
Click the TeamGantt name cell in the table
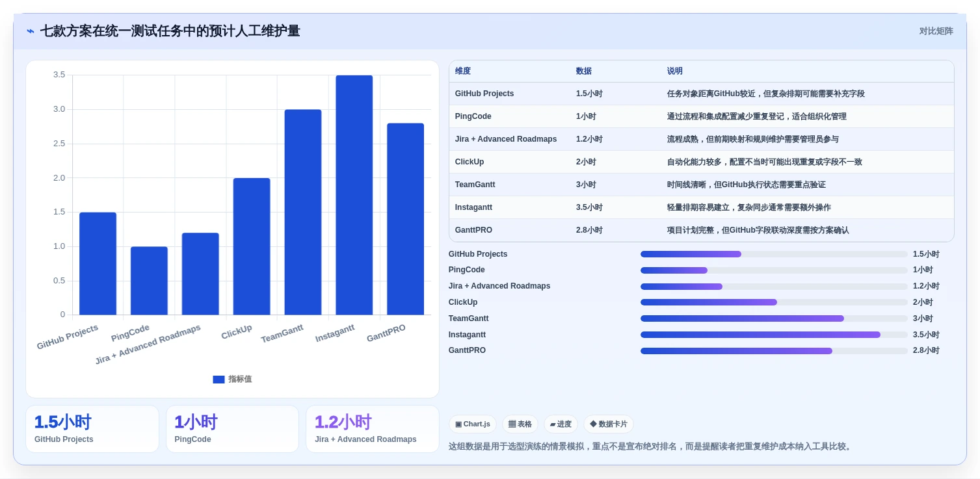[x=475, y=185]
